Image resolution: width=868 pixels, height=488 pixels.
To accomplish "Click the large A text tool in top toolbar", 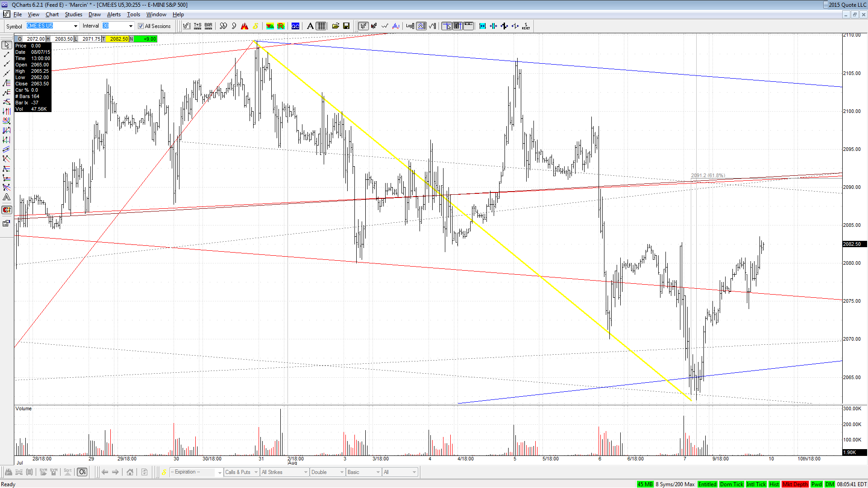I will pos(310,26).
